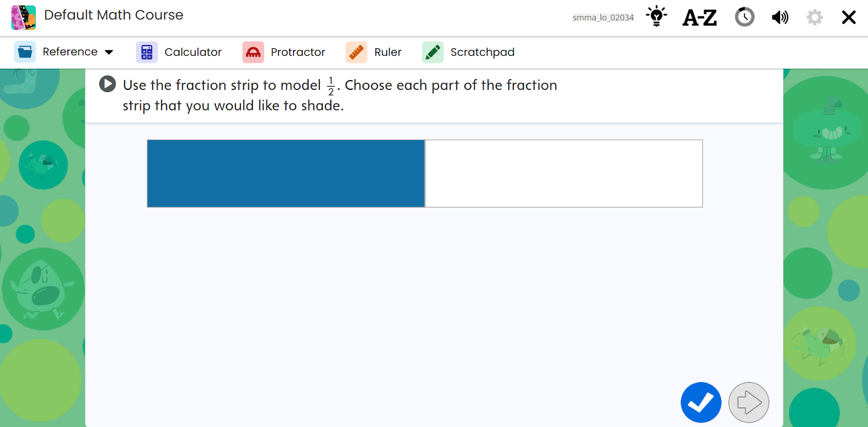Open the red Protractor icon
Viewport: 868px width, 427px height.
253,52
